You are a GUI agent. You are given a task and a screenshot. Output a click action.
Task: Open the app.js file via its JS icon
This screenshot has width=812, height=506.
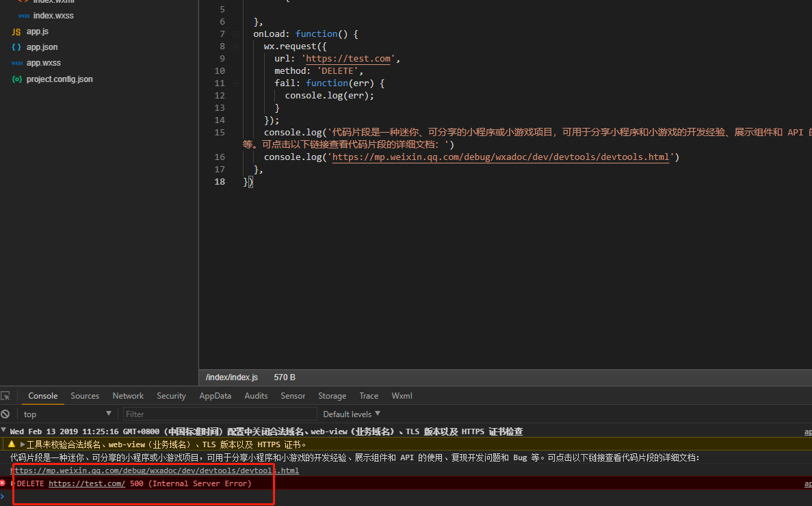16,31
